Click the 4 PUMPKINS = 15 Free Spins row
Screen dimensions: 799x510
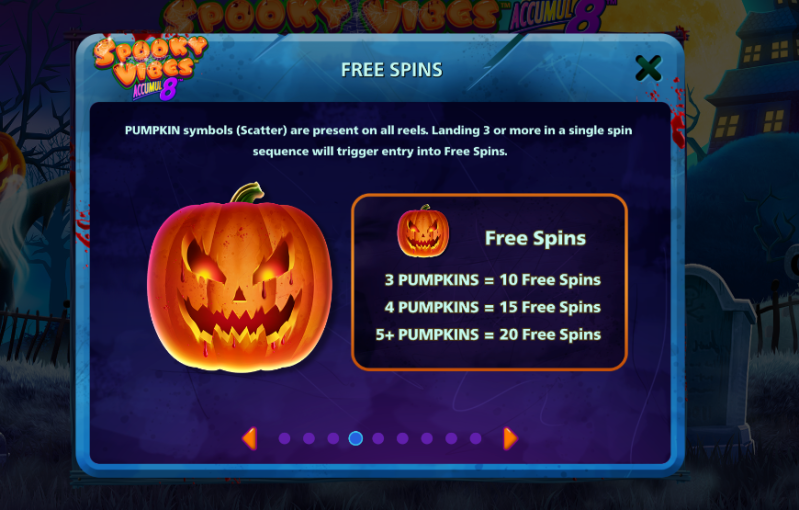493,307
